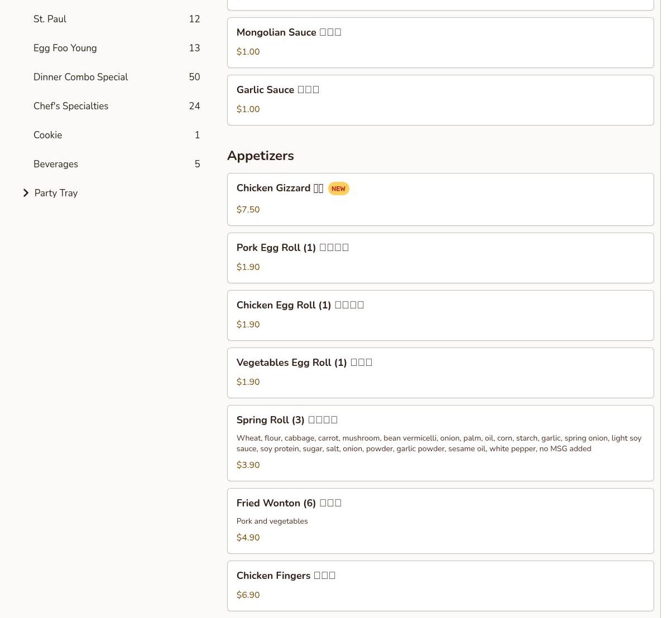This screenshot has width=672, height=618.
Task: Pick Vegetables Egg Roll (1)
Action: tap(440, 373)
